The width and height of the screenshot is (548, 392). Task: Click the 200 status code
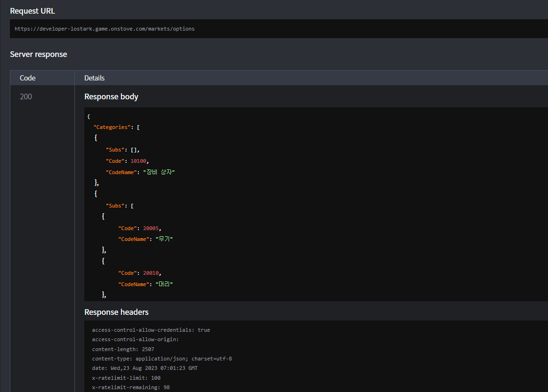pyautogui.click(x=26, y=96)
